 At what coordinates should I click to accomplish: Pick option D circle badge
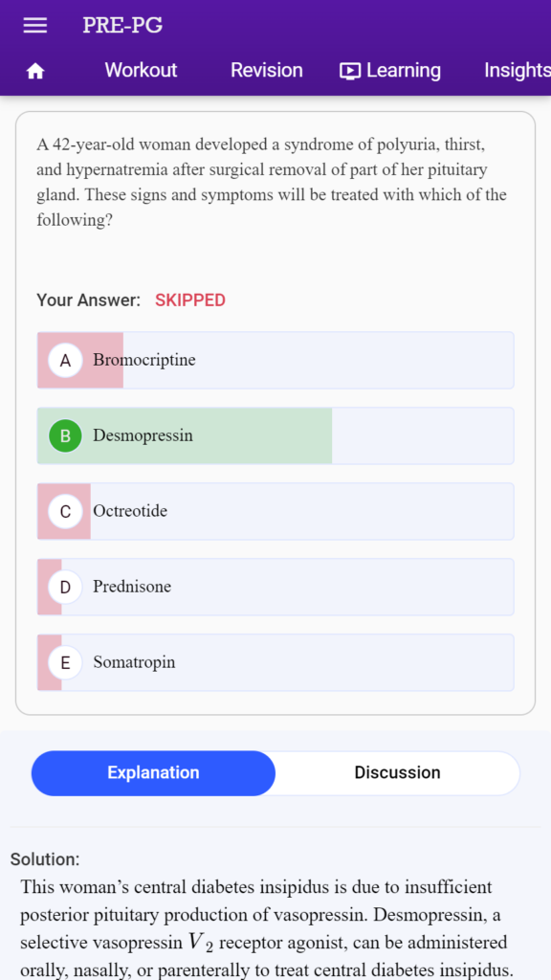point(65,587)
